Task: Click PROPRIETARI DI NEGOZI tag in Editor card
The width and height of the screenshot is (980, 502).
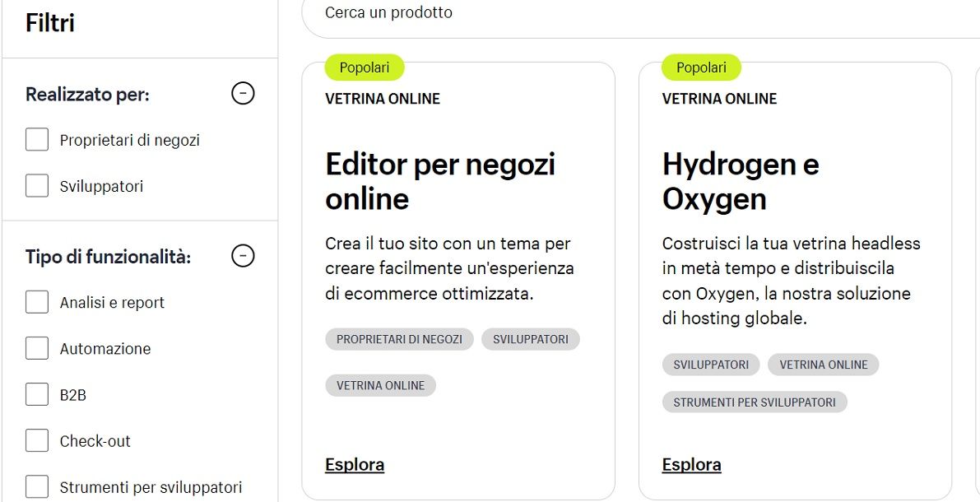Action: tap(399, 339)
